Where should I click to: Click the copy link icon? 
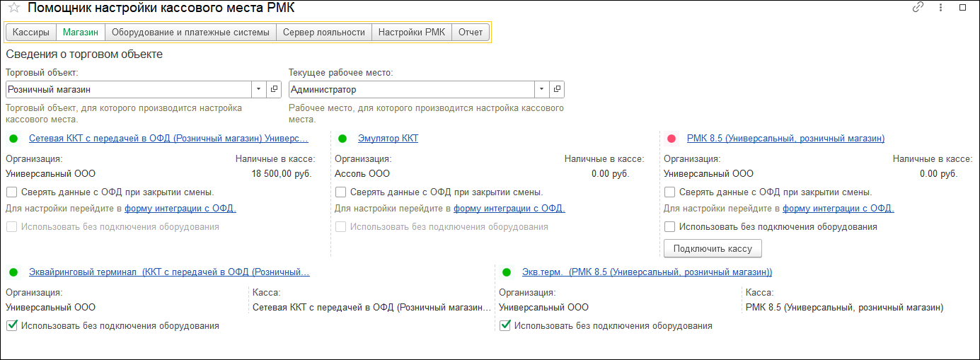pos(918,8)
